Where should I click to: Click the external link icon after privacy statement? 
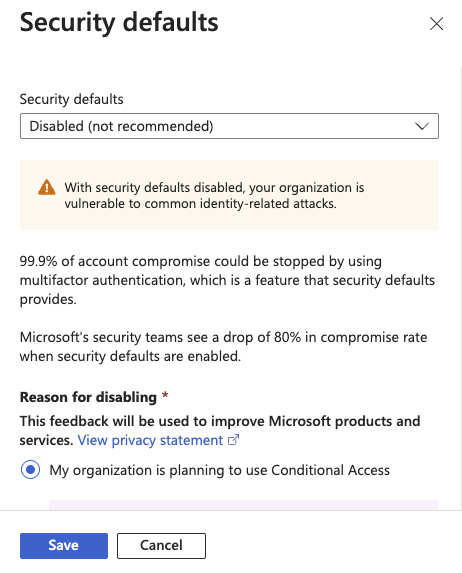tap(233, 440)
